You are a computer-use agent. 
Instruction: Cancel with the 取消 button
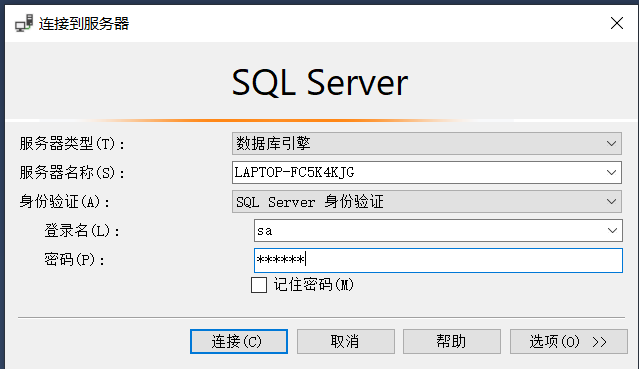click(x=346, y=341)
